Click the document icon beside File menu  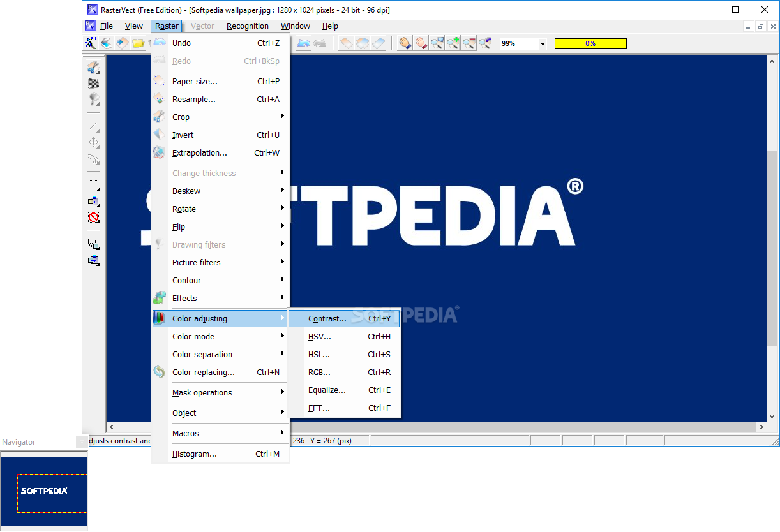click(91, 26)
